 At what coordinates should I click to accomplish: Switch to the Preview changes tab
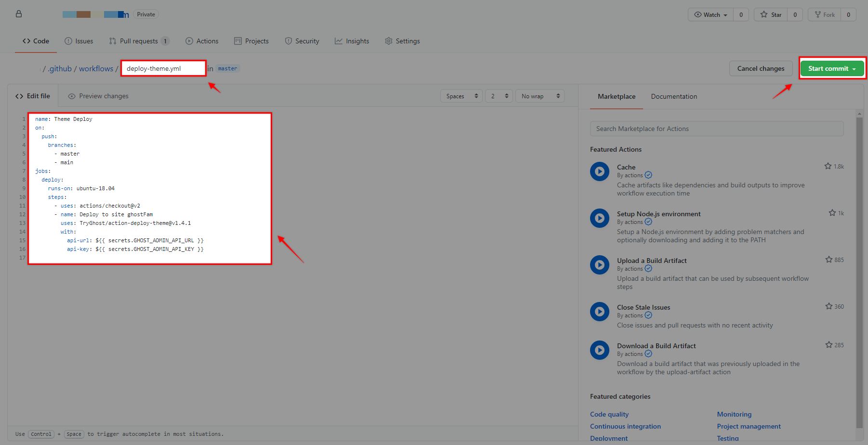coord(98,96)
